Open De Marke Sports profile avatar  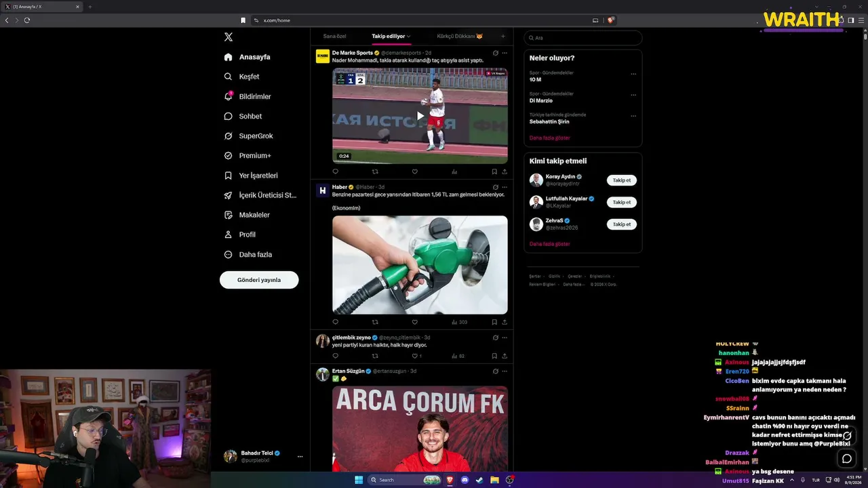click(x=323, y=56)
